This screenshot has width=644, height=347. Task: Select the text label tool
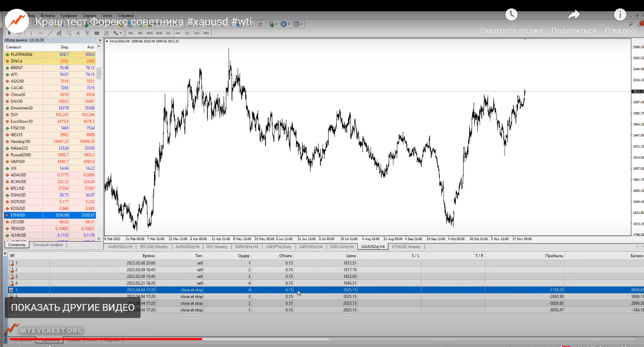coord(88,33)
